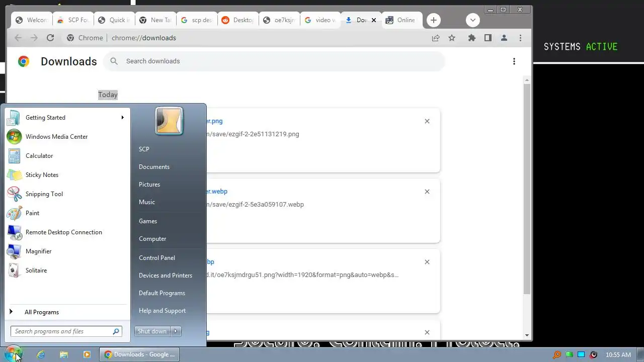Click the red round system tray icon
This screenshot has height=362, width=644.
click(x=593, y=354)
